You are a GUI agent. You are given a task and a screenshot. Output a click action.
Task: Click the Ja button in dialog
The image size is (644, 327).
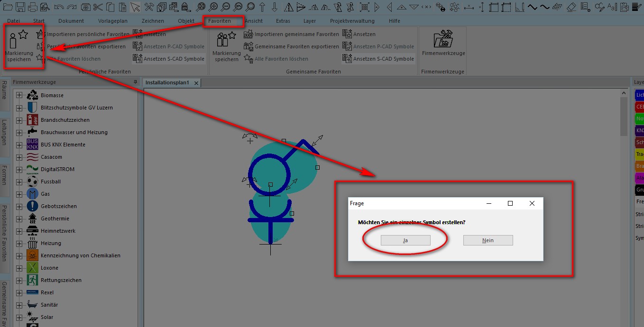405,240
